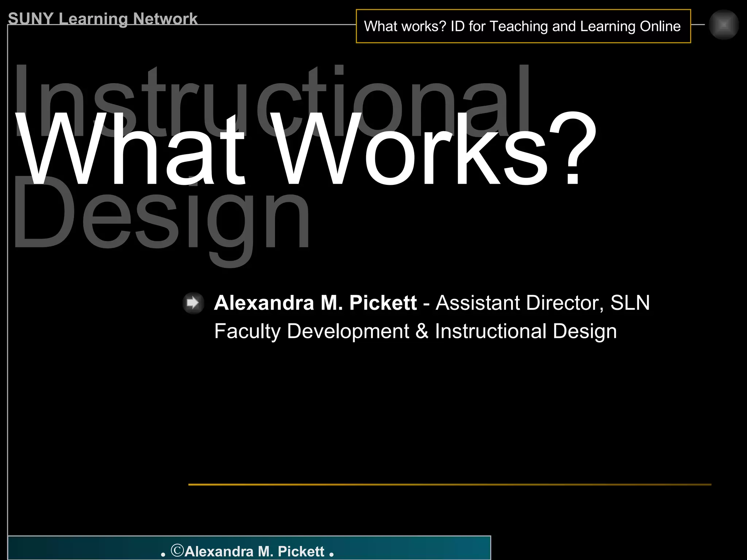Click the 'Alexandra M. Pickett - Assistant Director, SLN' line
This screenshot has height=560, width=747.
pyautogui.click(x=432, y=303)
